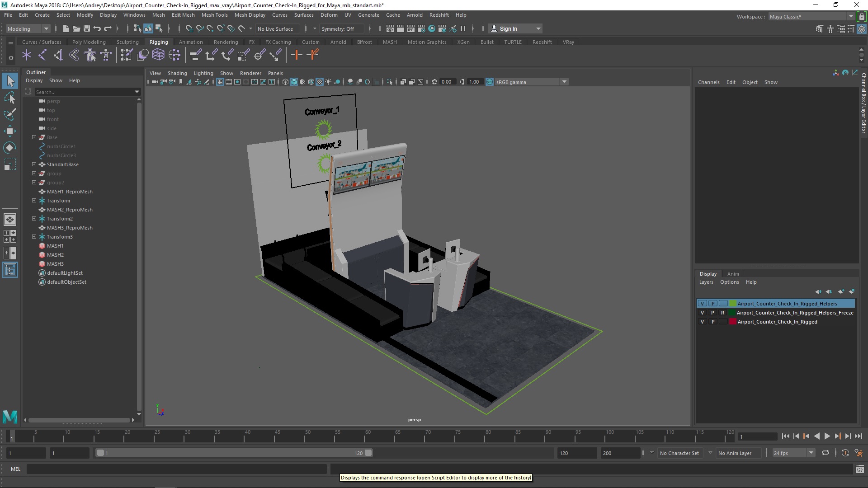Open the viewport Shading menu
868x488 pixels.
point(177,73)
